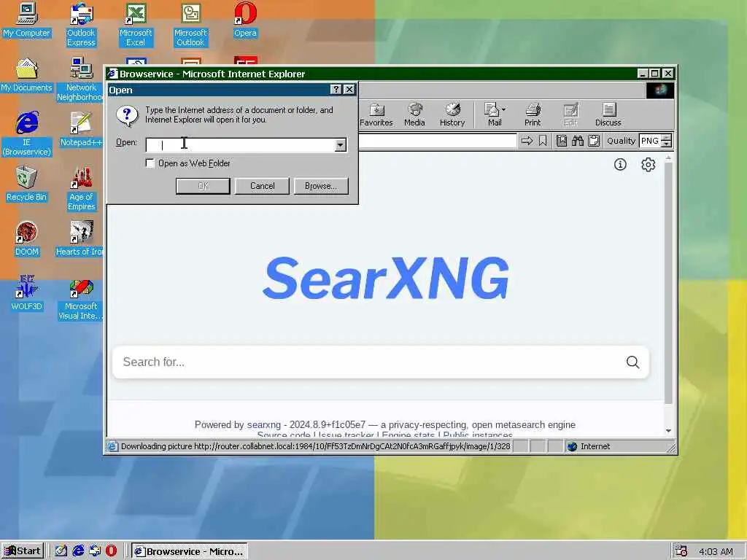Select the Hearts of Iron shortcut
This screenshot has height=560, width=747.
click(80, 239)
